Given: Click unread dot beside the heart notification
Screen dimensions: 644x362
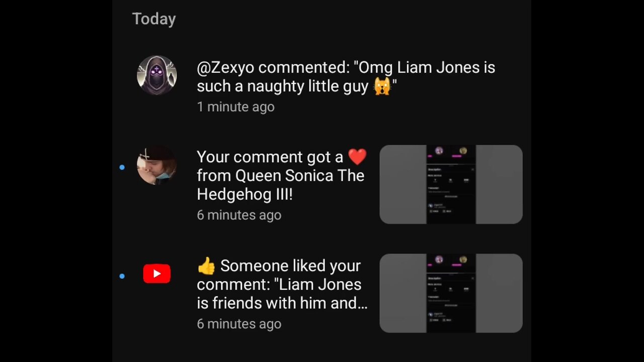Looking at the screenshot, I should point(122,167).
